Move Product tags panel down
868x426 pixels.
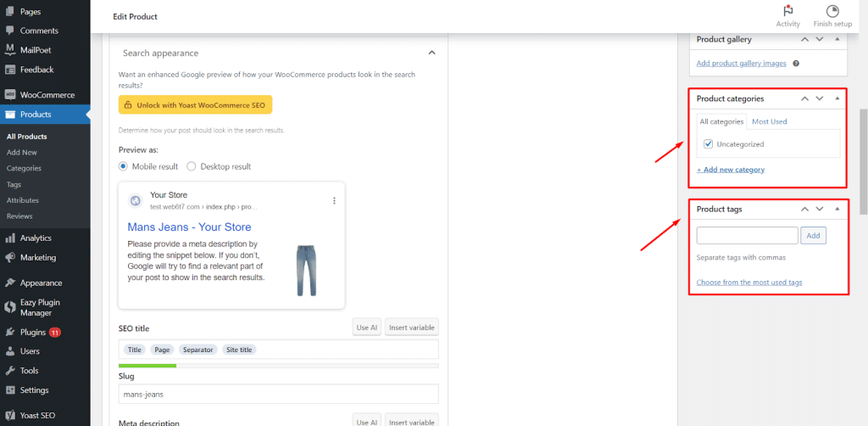(820, 210)
